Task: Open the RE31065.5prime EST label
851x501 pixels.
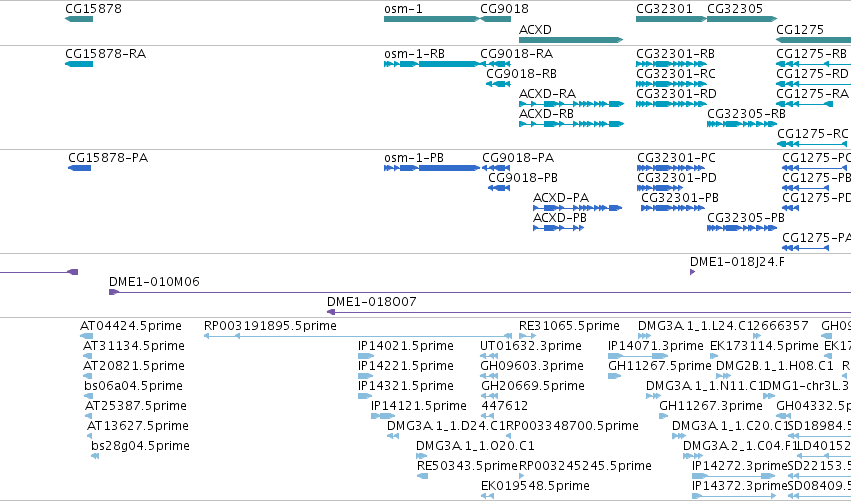Action: pyautogui.click(x=569, y=326)
